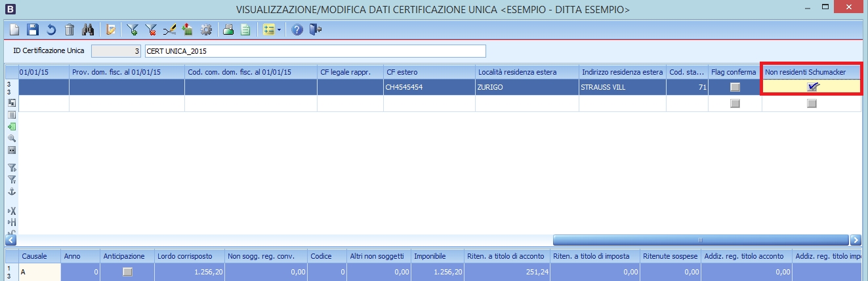This screenshot has height=281, width=868.
Task: Click the Lordo corrisposto column header
Action: pos(188,255)
